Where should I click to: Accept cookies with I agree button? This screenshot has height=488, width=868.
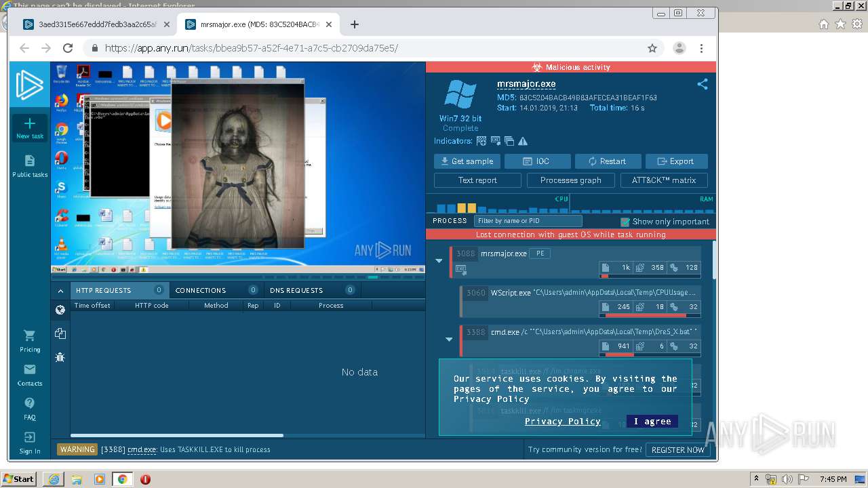(652, 422)
